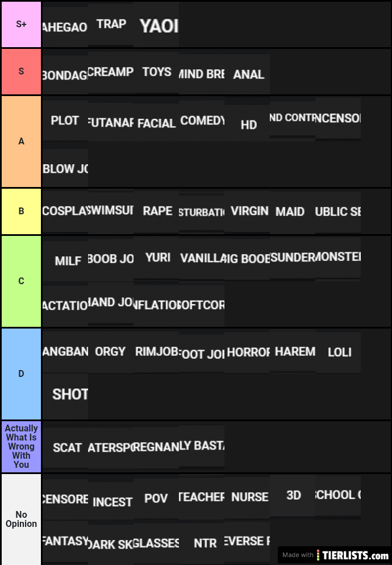Select the yellow B tier label
This screenshot has width=392, height=565.
pos(21,211)
